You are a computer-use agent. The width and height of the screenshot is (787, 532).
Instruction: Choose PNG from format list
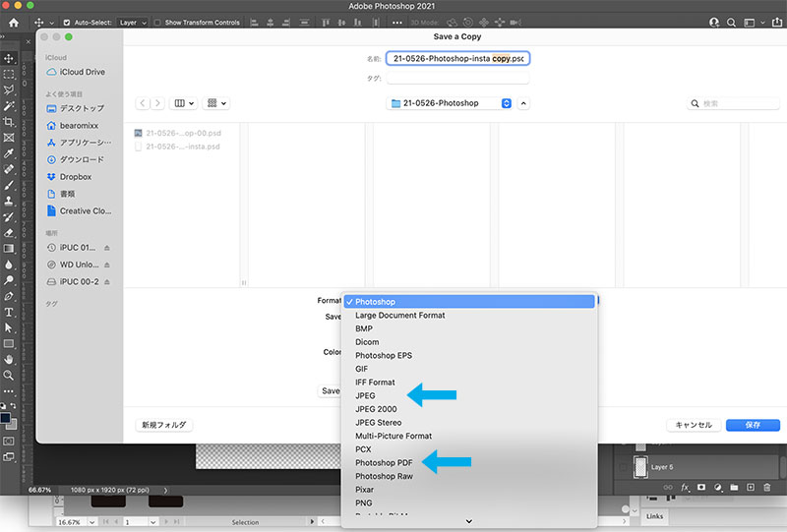point(364,502)
